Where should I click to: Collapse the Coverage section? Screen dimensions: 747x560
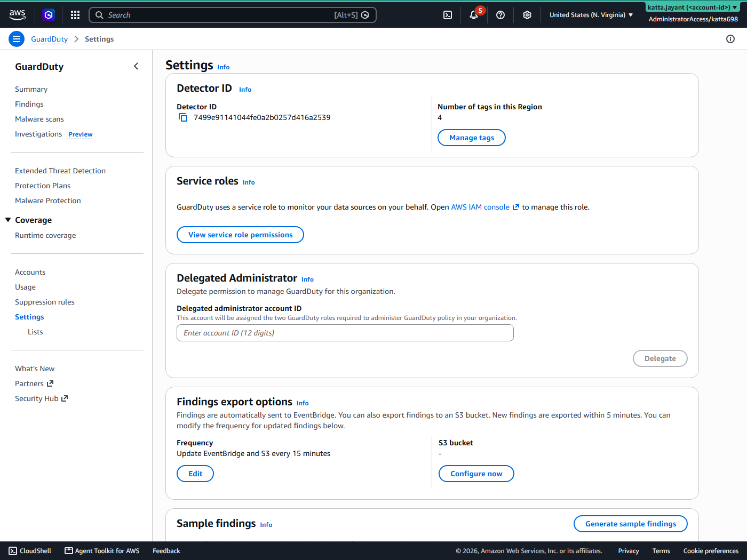(x=8, y=220)
